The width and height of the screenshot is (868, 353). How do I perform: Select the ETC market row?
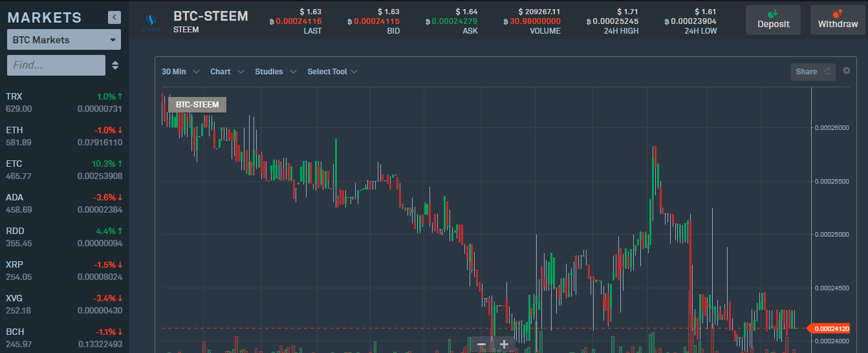pos(64,170)
